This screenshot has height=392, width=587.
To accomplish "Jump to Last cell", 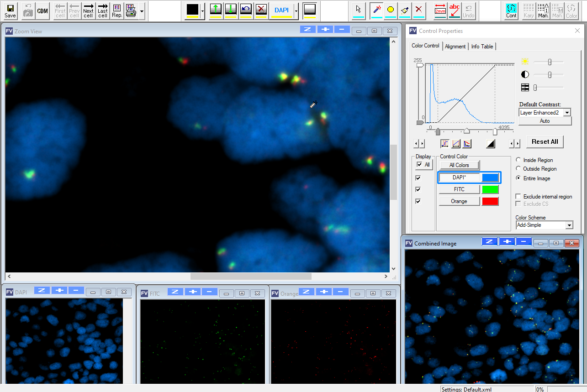I will [103, 11].
